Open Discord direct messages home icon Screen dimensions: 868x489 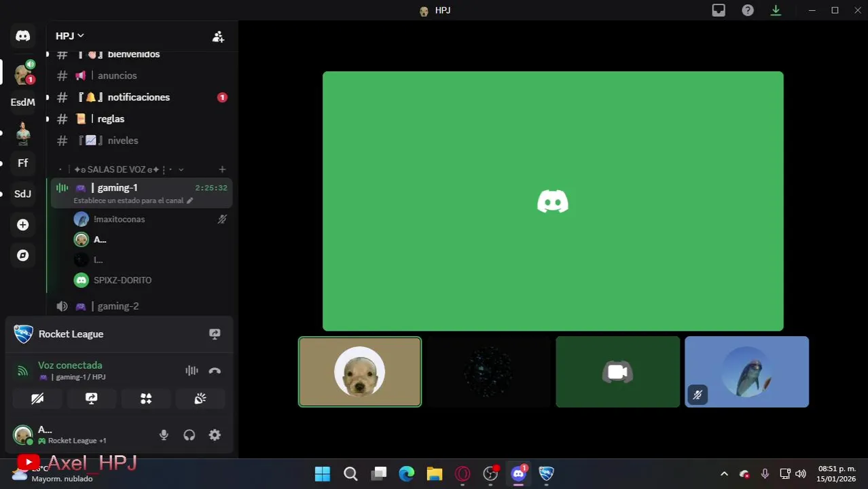22,36
